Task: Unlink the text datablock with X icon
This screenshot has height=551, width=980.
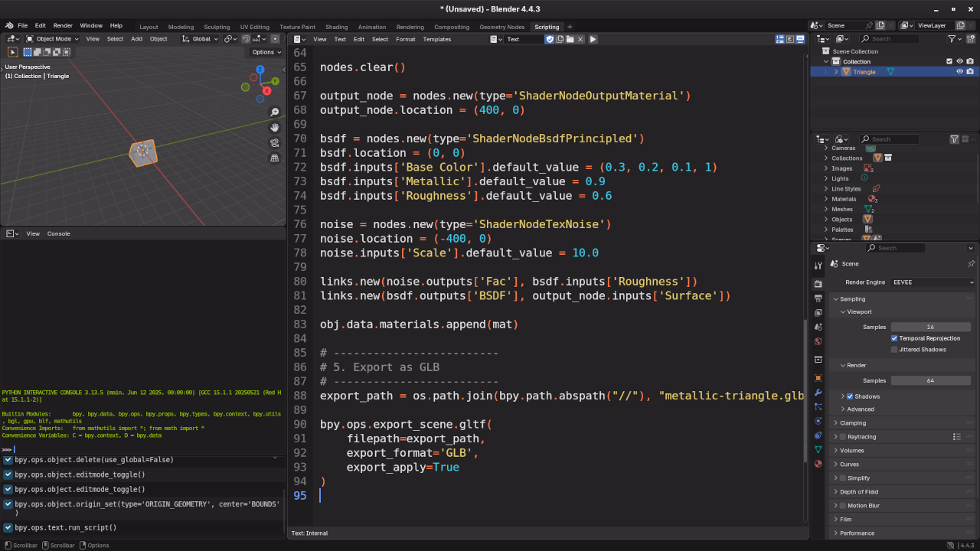Action: 580,39
